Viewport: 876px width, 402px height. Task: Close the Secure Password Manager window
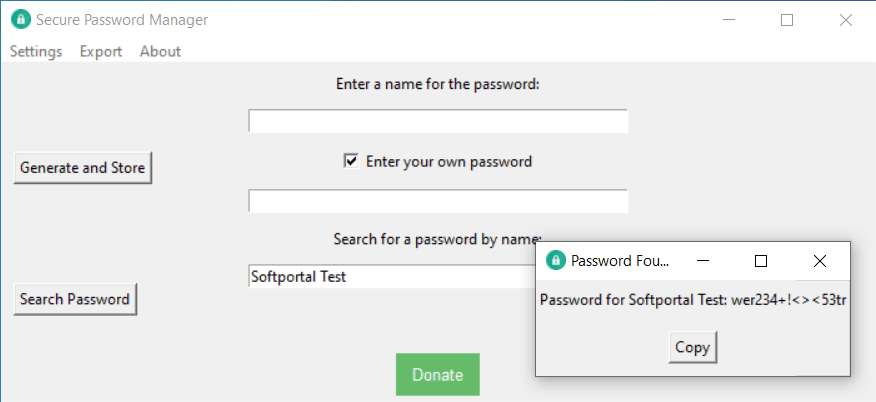[x=846, y=20]
